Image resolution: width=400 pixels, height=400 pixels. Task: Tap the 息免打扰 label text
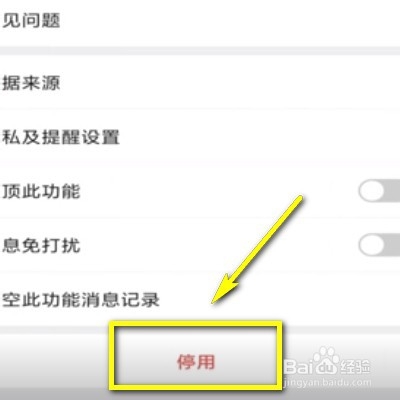pyautogui.click(x=41, y=245)
